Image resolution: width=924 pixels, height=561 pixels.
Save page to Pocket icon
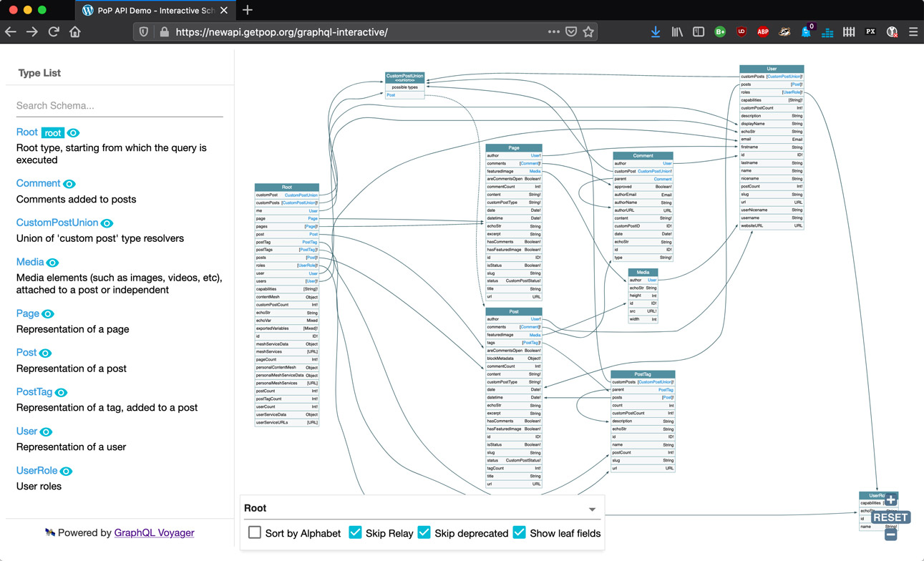coord(571,32)
